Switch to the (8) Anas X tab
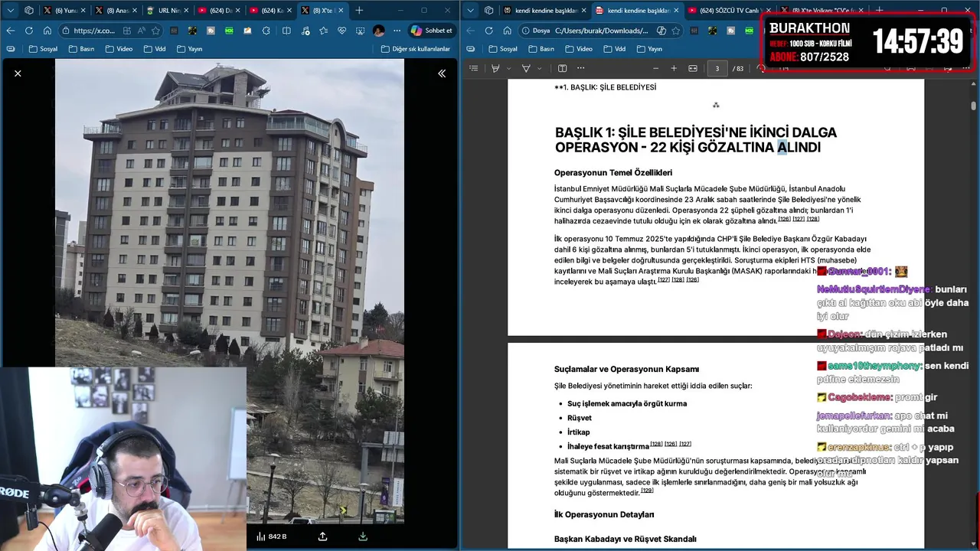Screen dimensions: 980x551 click(x=115, y=10)
